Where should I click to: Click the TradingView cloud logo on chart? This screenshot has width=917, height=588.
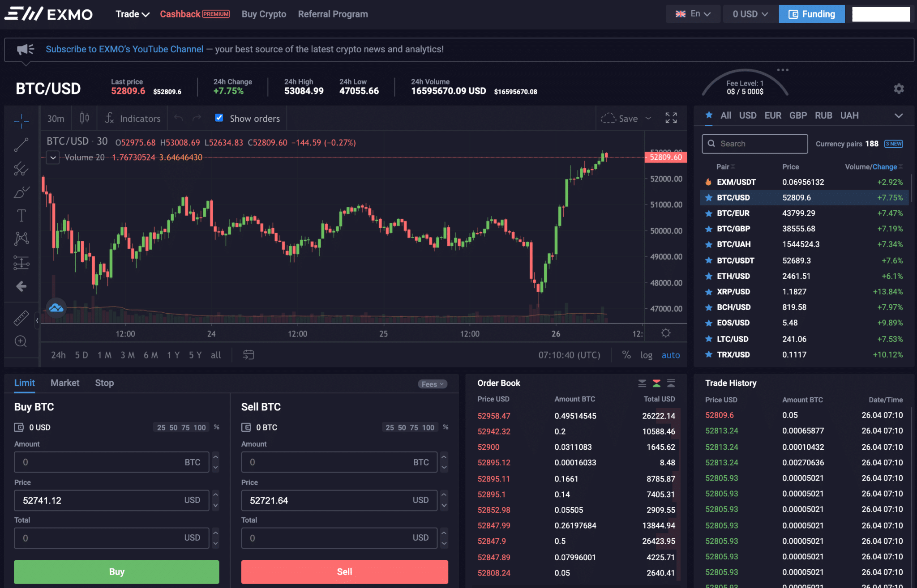click(x=56, y=308)
